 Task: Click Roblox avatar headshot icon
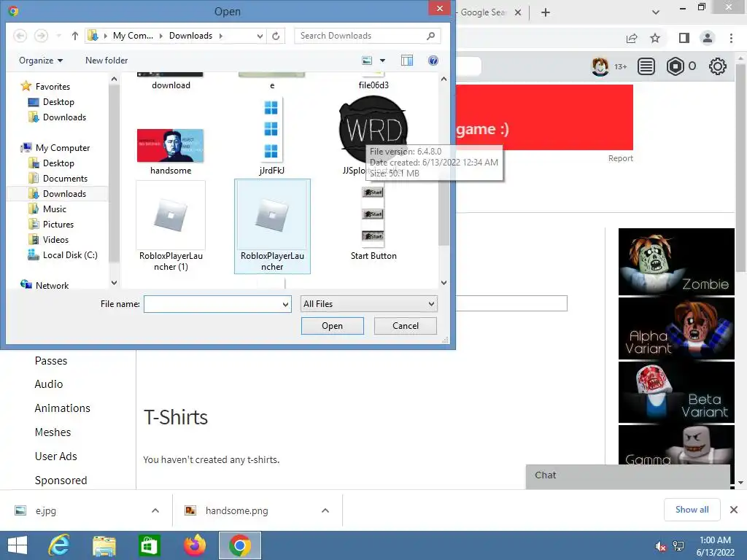click(x=600, y=66)
